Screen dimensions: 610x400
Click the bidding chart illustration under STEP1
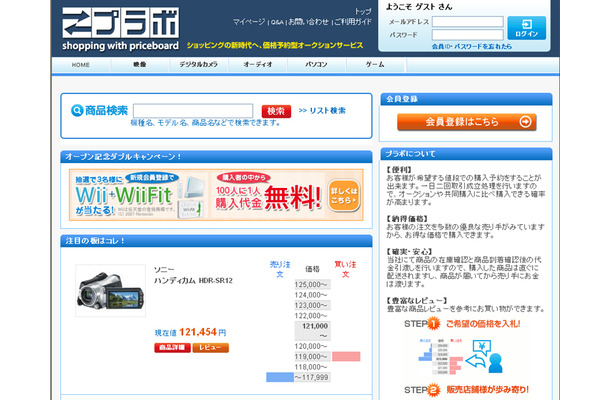click(x=461, y=358)
